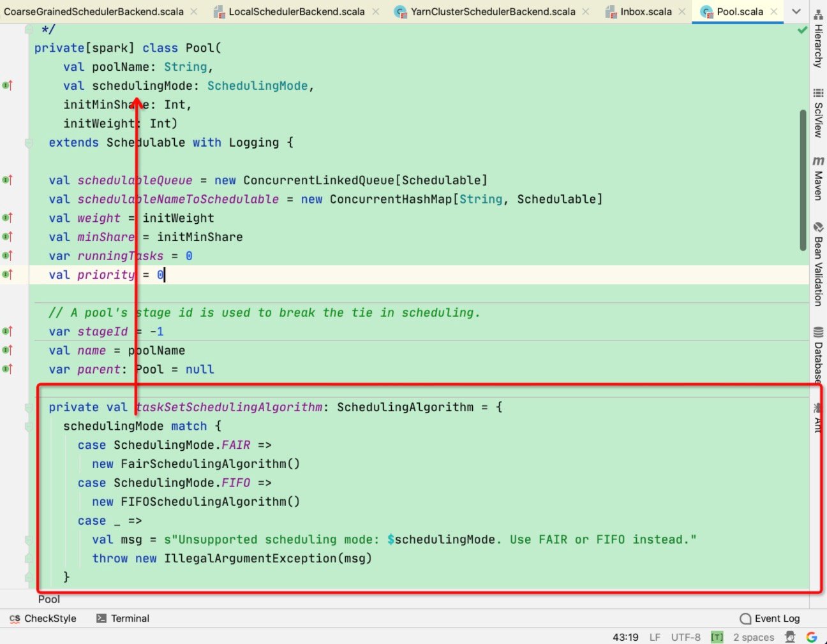The image size is (827, 644).
Task: Click the Terminal tool window icon
Action: pyautogui.click(x=101, y=618)
